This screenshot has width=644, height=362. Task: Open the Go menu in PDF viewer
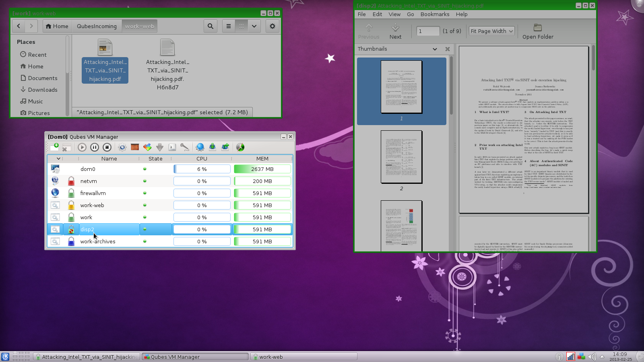click(x=411, y=14)
